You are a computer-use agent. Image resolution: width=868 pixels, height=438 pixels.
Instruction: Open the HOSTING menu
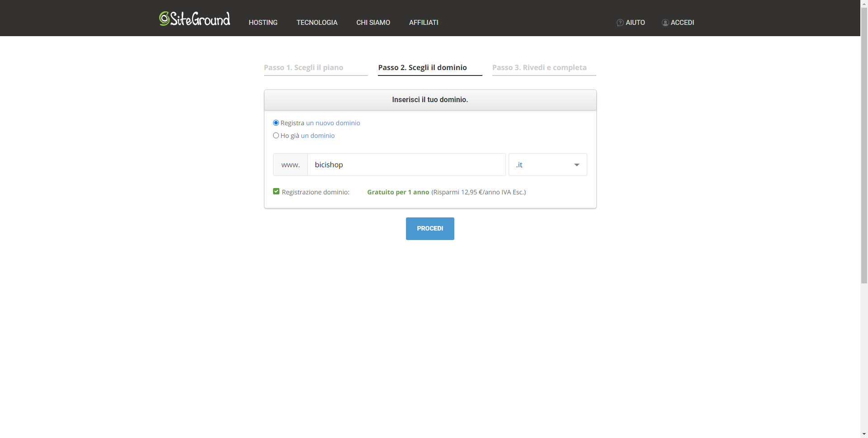click(x=263, y=23)
